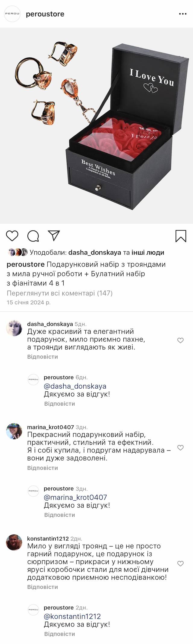Reply to konstantin1212's comment

click(x=43, y=587)
